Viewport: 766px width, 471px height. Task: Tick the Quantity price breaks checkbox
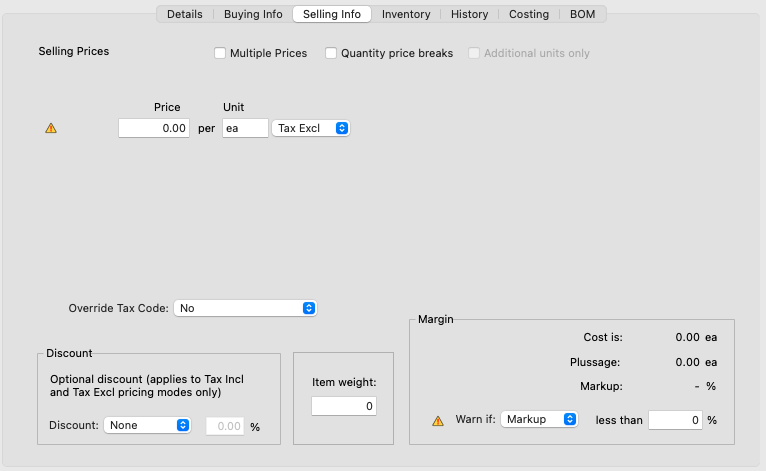[x=331, y=53]
